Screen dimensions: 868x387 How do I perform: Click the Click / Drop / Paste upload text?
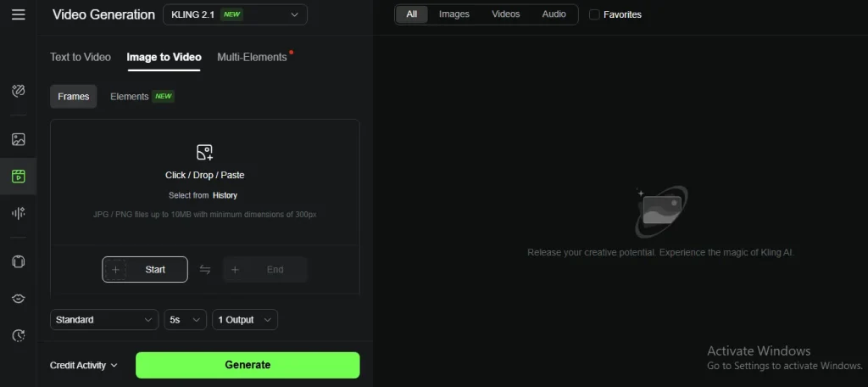pos(205,175)
